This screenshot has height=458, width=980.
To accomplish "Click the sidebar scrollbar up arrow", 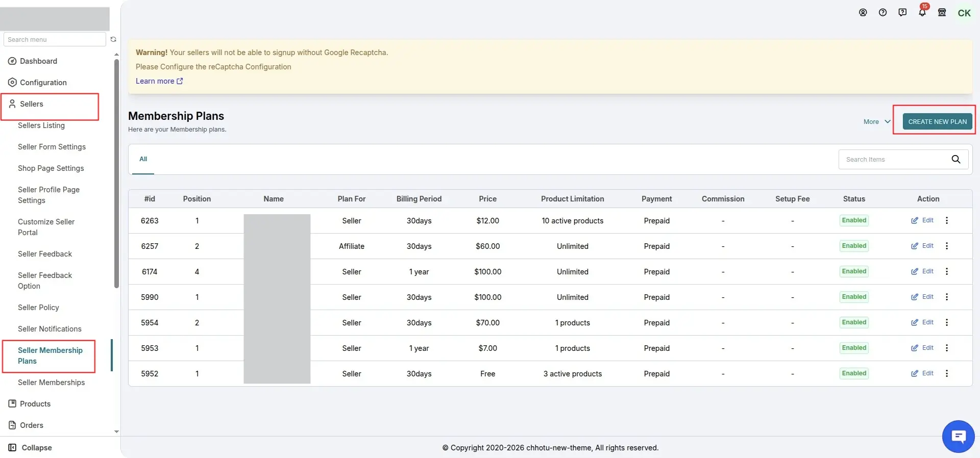I will pyautogui.click(x=116, y=54).
